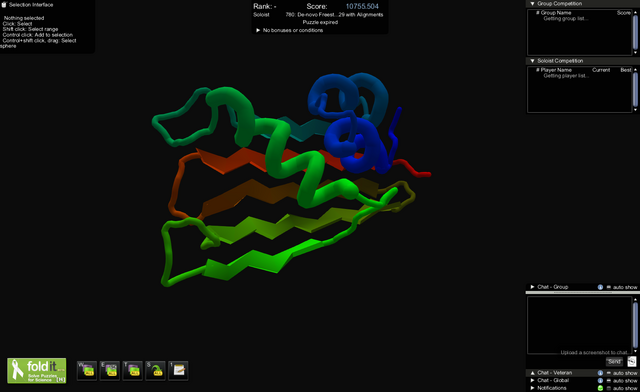Click the info icon for Chat - Global

(x=600, y=381)
